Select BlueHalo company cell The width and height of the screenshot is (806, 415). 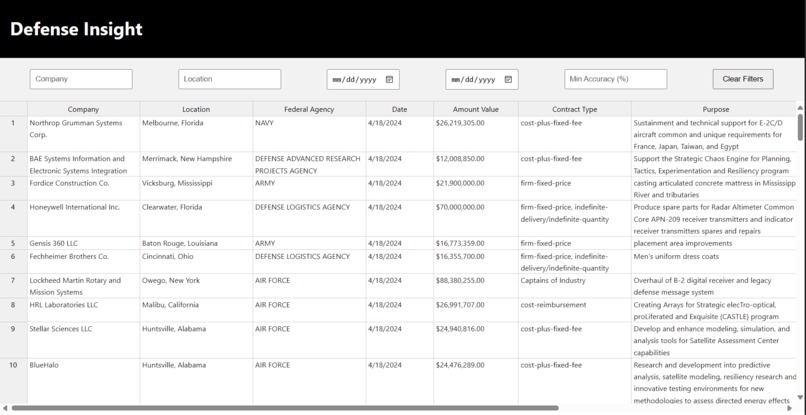(83, 381)
